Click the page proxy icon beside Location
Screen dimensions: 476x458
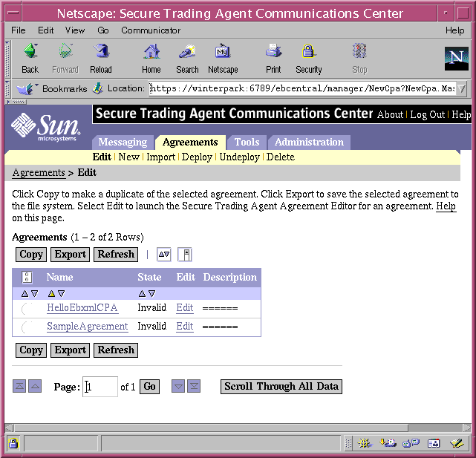98,88
